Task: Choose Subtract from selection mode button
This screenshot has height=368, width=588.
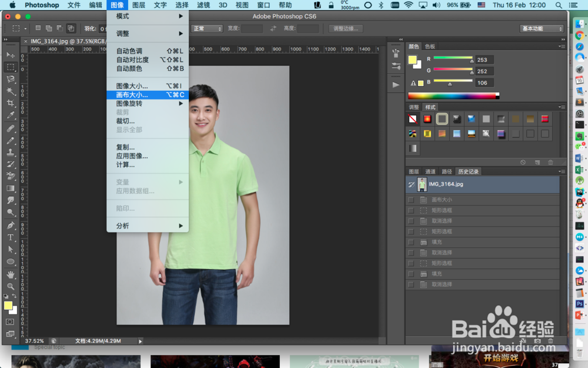Action: pyautogui.click(x=59, y=28)
